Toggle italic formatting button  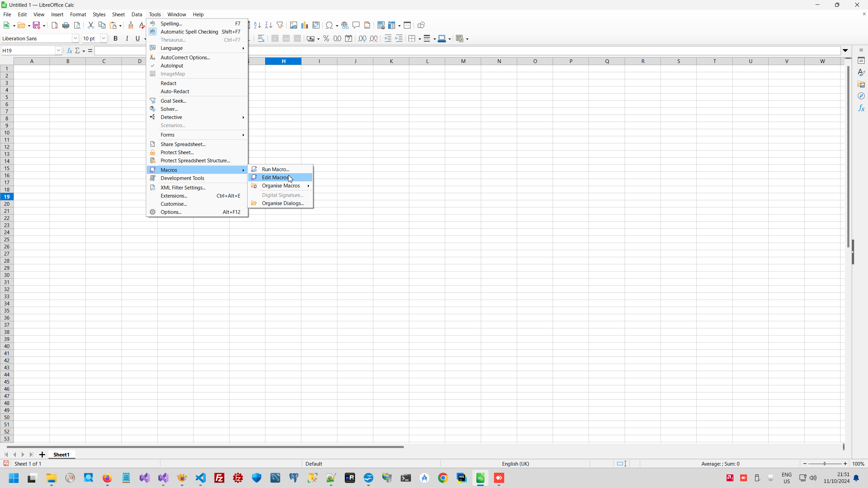pos(127,39)
